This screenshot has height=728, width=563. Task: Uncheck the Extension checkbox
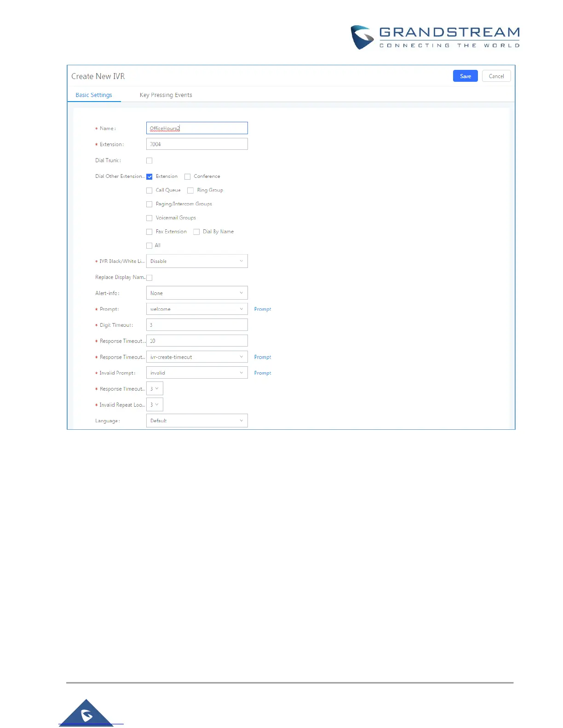pyautogui.click(x=149, y=176)
